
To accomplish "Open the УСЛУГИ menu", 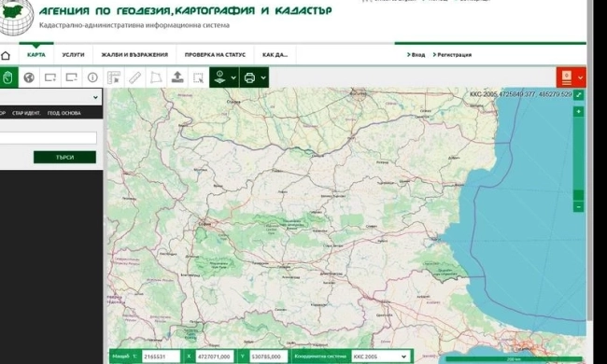I will [73, 55].
